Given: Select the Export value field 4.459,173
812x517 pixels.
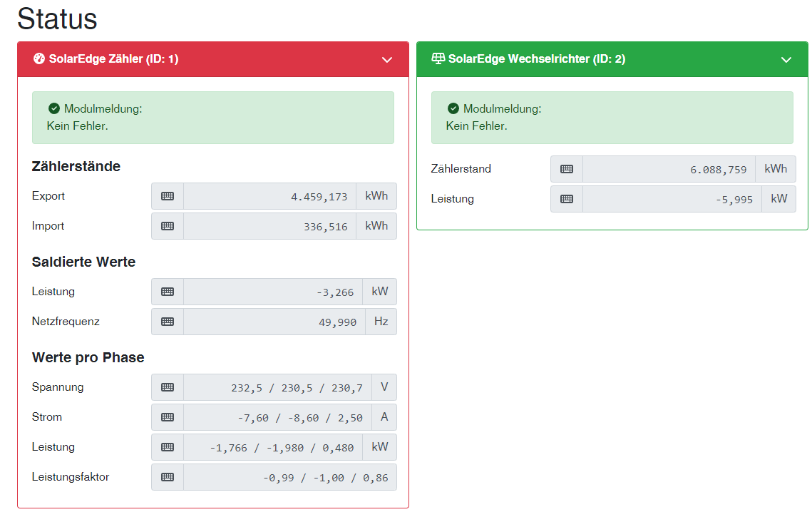Looking at the screenshot, I should pyautogui.click(x=269, y=196).
